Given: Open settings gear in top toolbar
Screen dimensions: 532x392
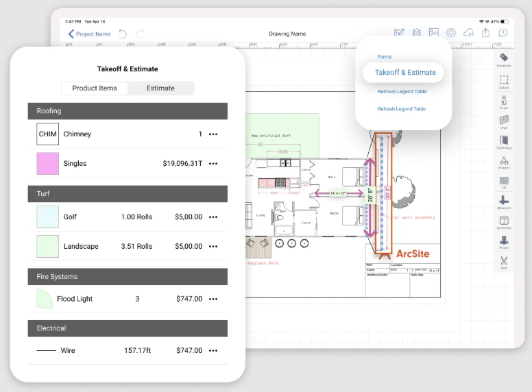Looking at the screenshot, I should (451, 33).
